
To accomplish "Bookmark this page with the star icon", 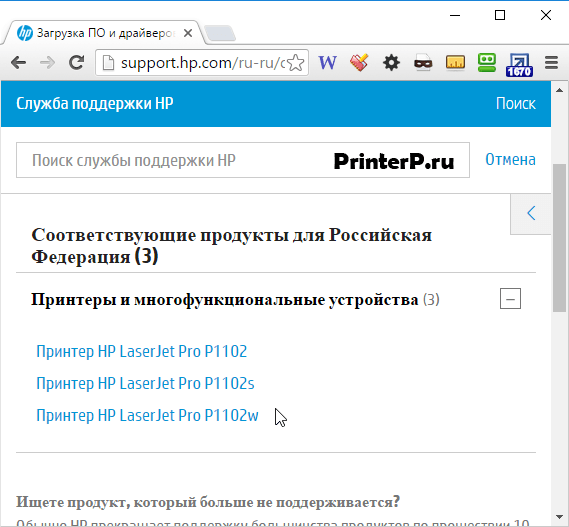I will (296, 63).
